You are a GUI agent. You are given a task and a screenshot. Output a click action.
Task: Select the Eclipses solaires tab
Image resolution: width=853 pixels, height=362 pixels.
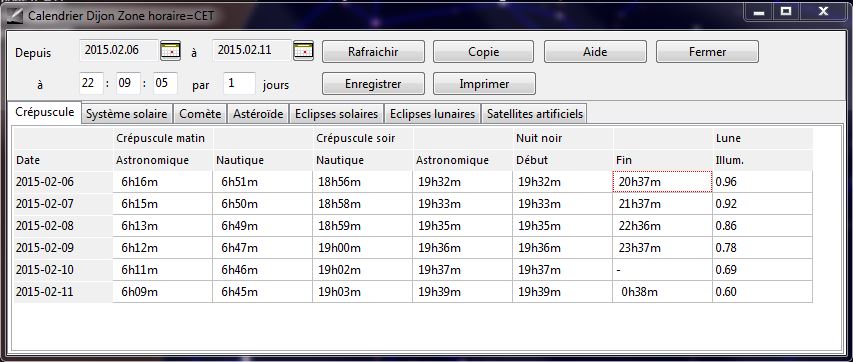click(336, 114)
